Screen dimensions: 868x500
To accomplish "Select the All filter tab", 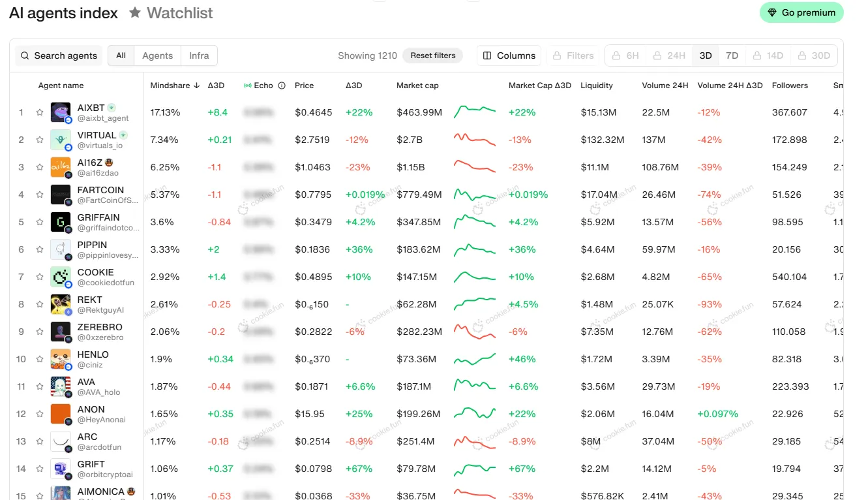I will click(x=121, y=55).
